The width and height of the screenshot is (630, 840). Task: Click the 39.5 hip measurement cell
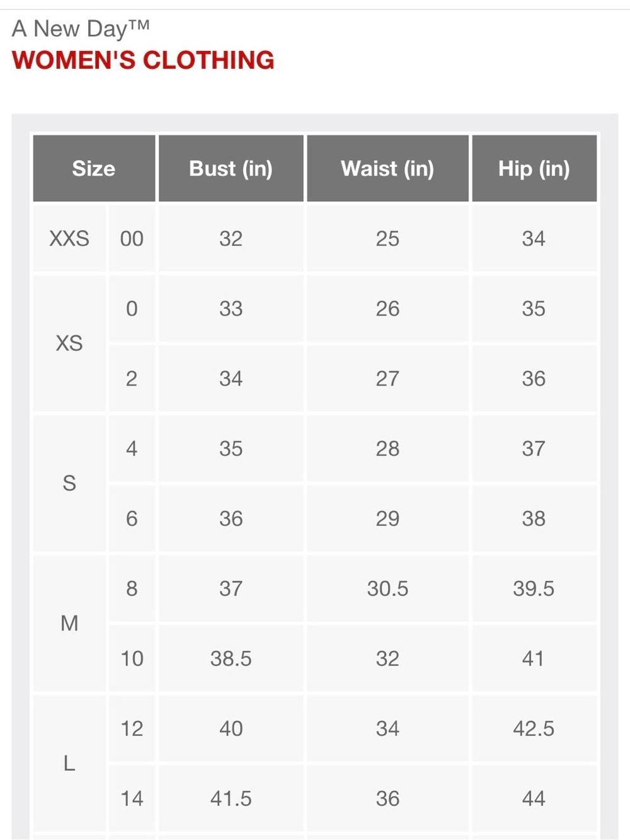(x=534, y=589)
